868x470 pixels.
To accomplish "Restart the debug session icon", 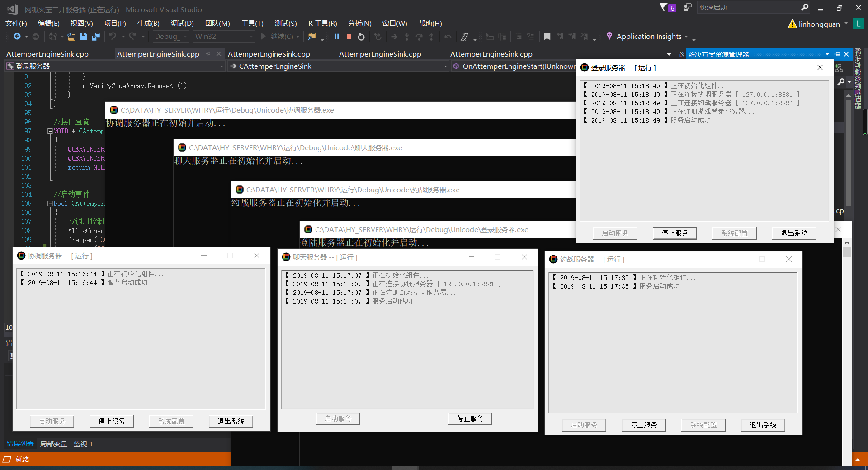I will pos(361,37).
